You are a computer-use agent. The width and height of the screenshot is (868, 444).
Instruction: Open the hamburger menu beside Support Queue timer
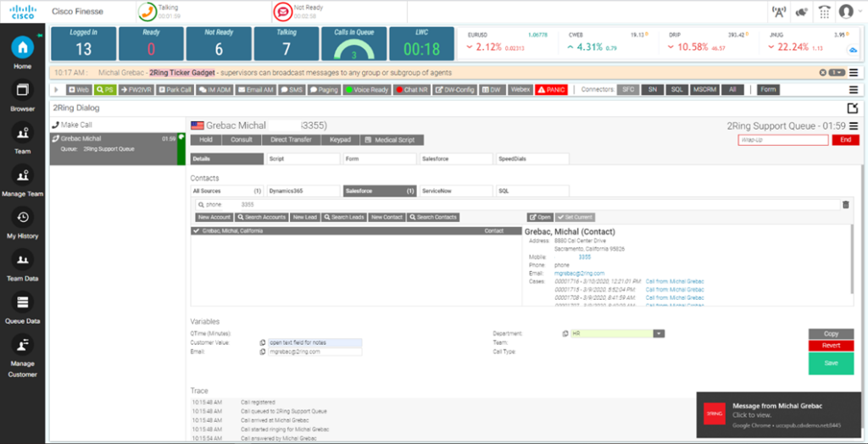coord(854,126)
